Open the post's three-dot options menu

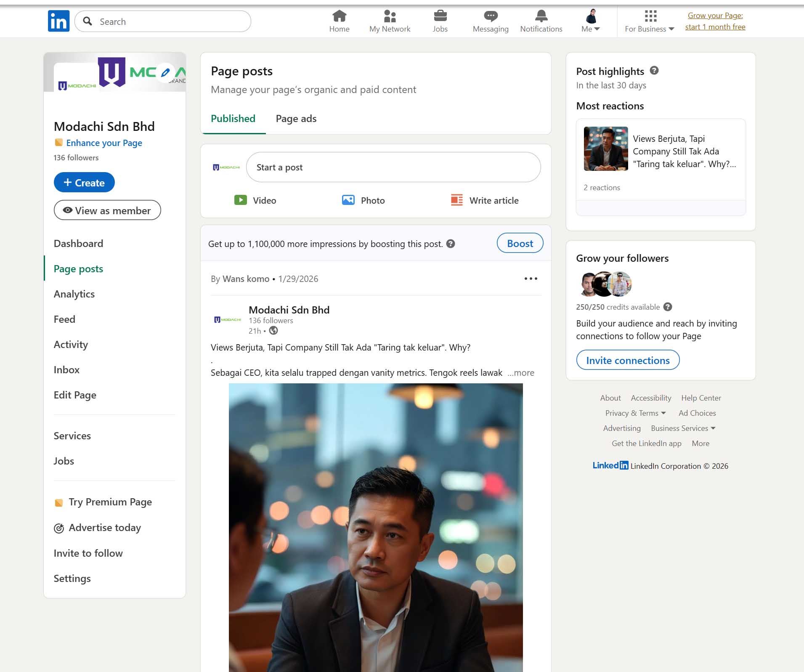pos(531,278)
